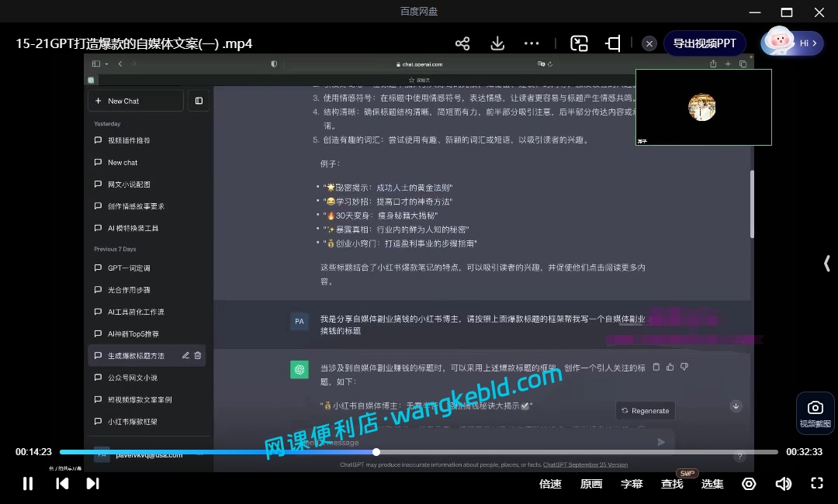838x504 pixels.
Task: Delete 生成爆款标题方法 chat with trash icon
Action: (x=198, y=356)
